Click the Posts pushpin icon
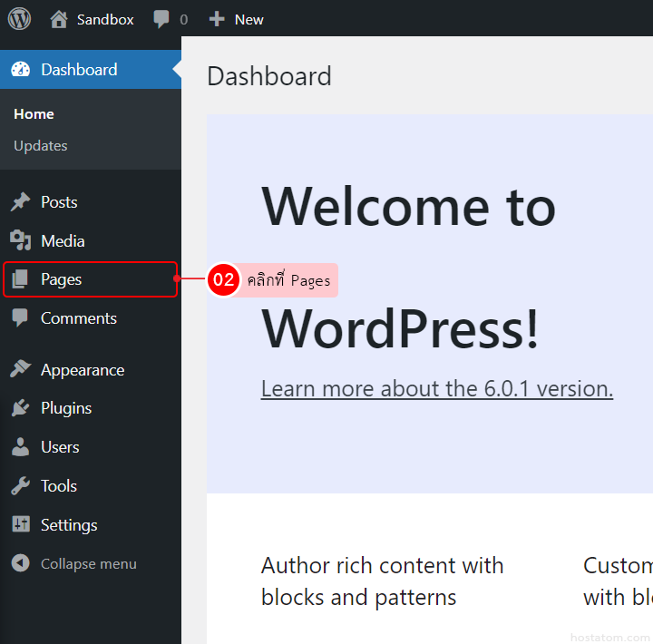This screenshot has width=653, height=644. pyautogui.click(x=20, y=202)
